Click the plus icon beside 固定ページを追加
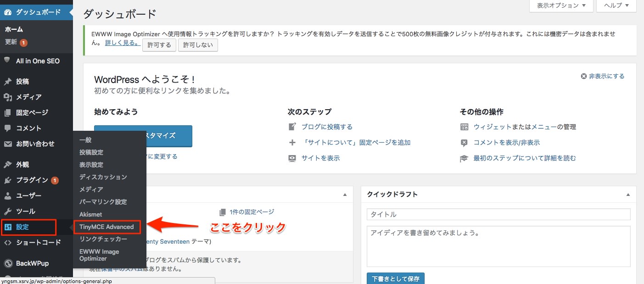This screenshot has height=284, width=644. (x=292, y=143)
